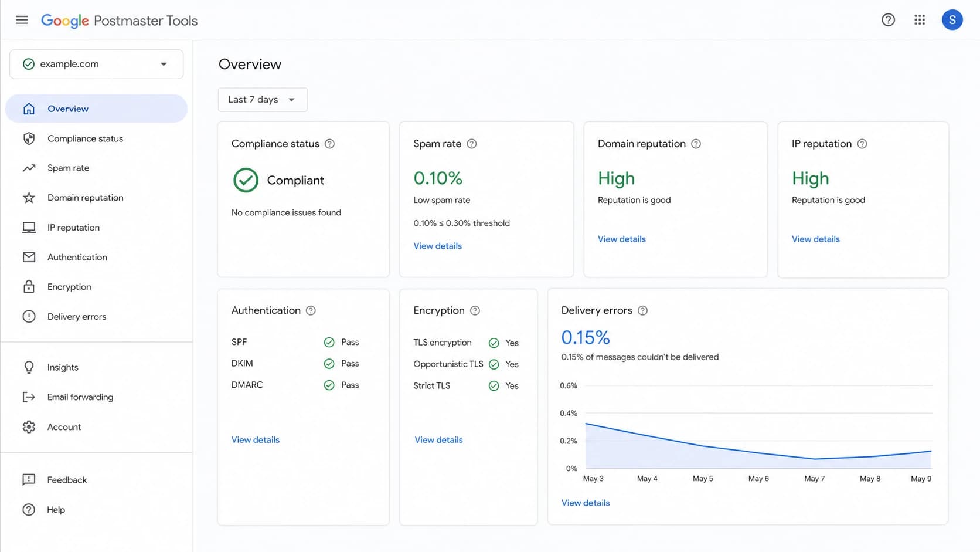Open the account avatar S
Viewport: 980px width, 552px height.
(x=952, y=20)
